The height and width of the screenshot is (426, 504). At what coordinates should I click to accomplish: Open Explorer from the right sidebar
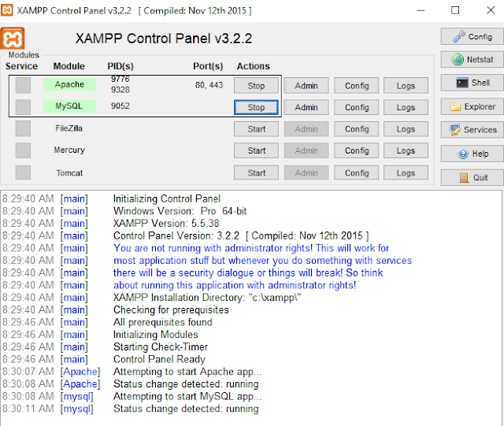click(472, 106)
